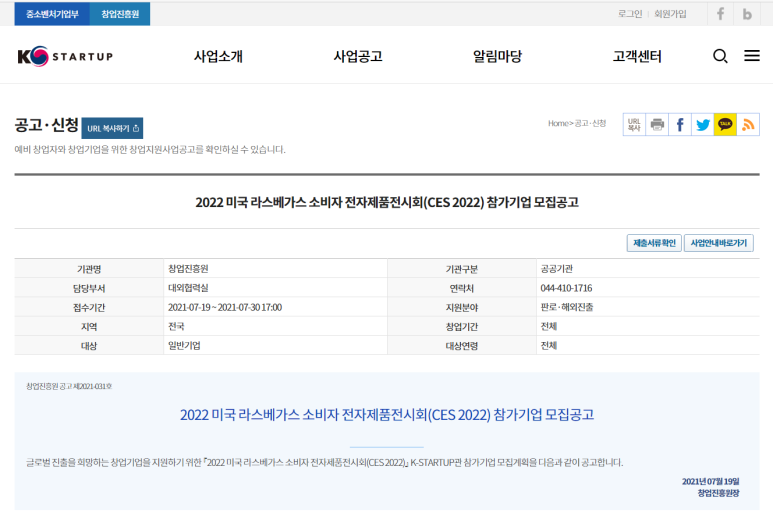Click the black announcement title heading

387,202
